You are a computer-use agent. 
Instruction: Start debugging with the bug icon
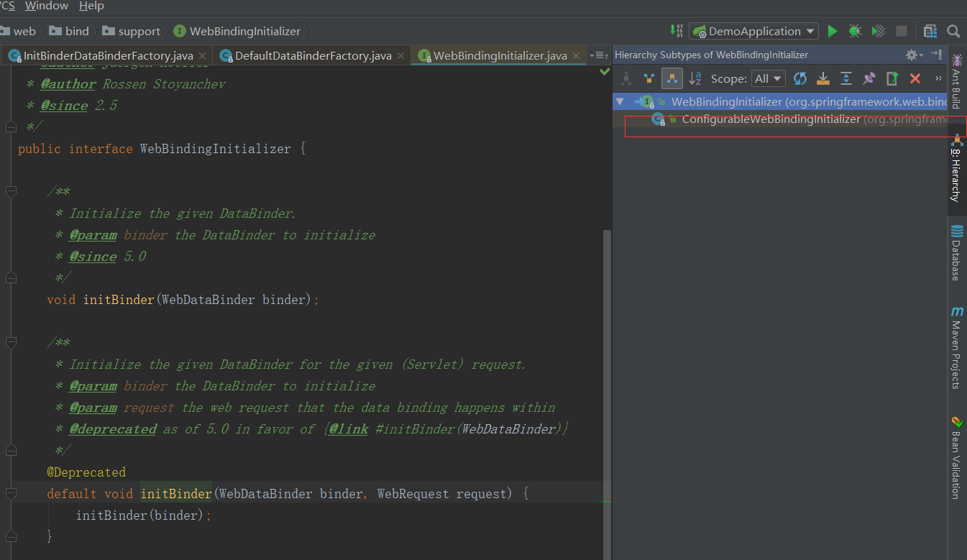point(855,31)
